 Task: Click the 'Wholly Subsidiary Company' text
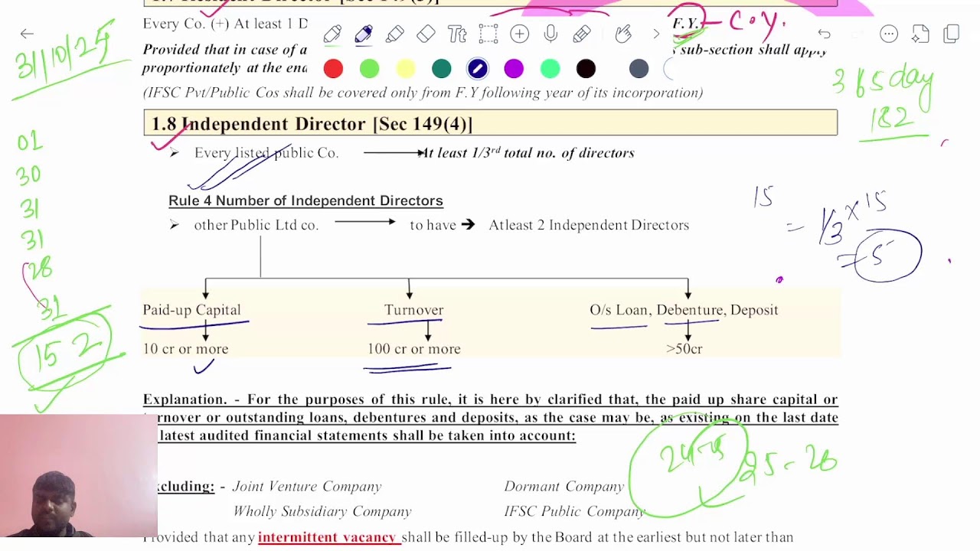pos(322,511)
